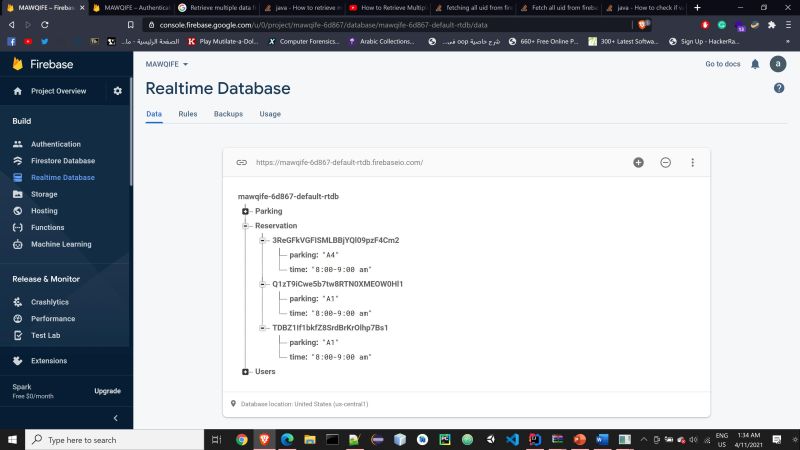This screenshot has width=800, height=450.
Task: Open database three-dot overflow menu
Action: tap(692, 162)
